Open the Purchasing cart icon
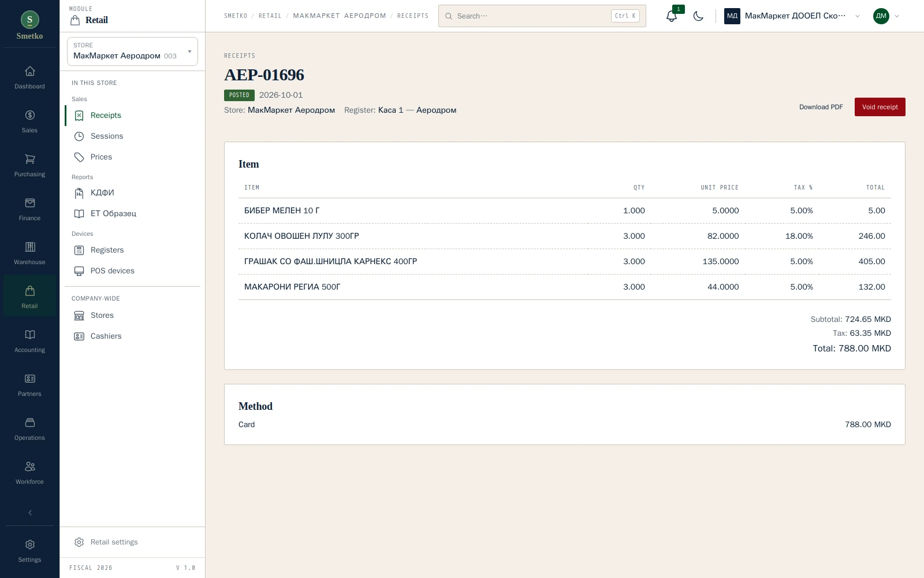The width and height of the screenshot is (924, 578). pyautogui.click(x=30, y=159)
